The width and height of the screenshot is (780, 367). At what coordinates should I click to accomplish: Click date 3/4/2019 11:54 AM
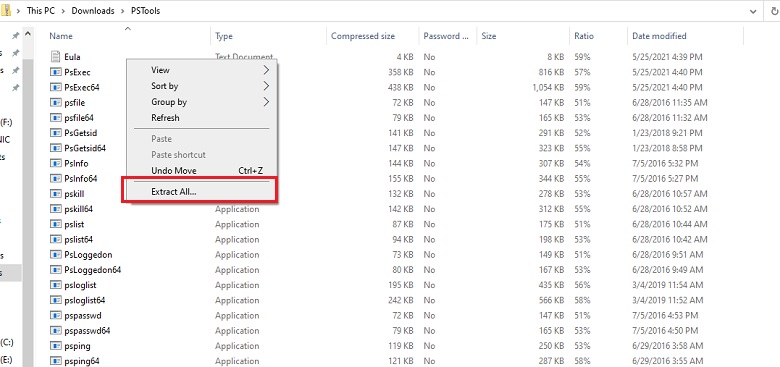(x=668, y=285)
